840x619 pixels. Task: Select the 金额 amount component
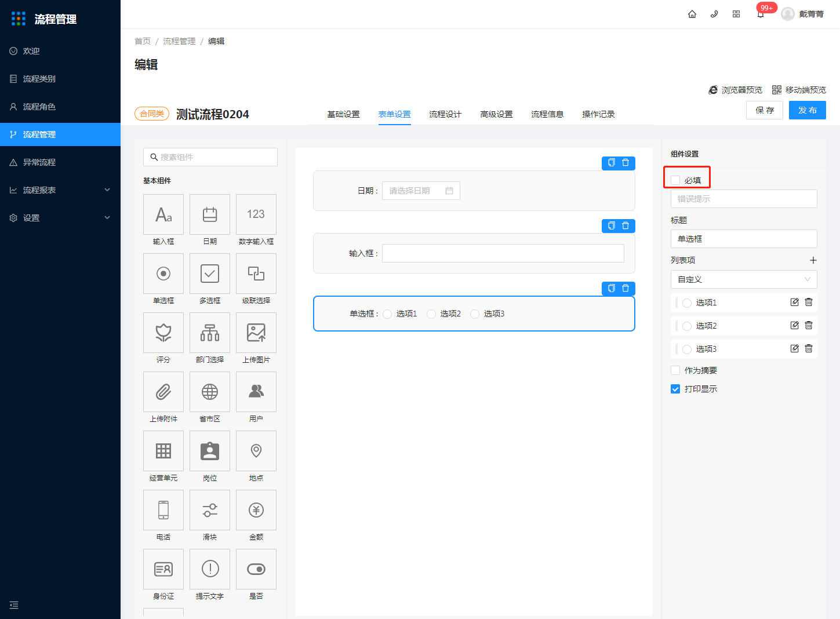(256, 510)
